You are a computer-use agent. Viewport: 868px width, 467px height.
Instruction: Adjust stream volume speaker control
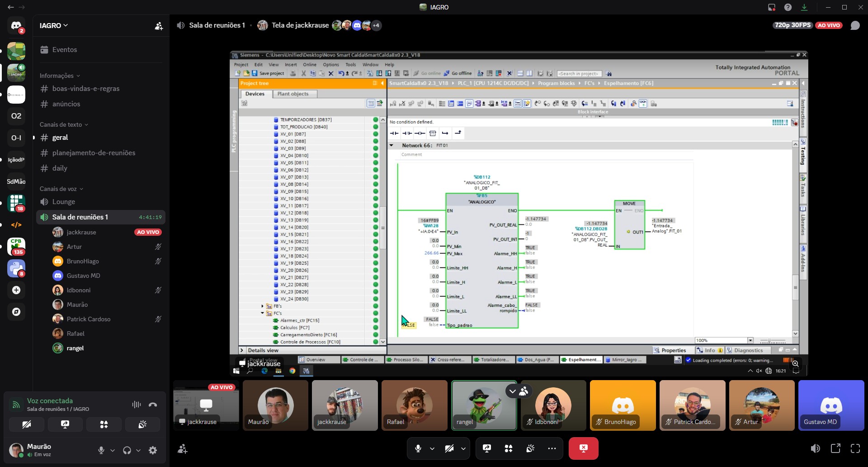816,448
